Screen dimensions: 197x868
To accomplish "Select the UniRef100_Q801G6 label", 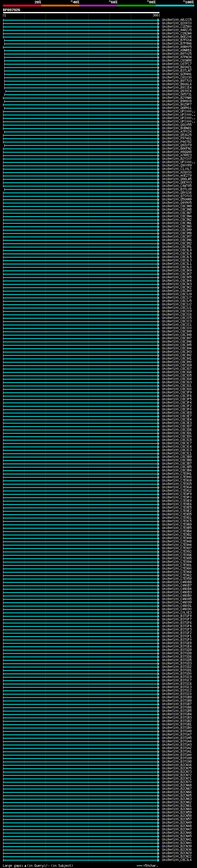I will click(177, 192).
